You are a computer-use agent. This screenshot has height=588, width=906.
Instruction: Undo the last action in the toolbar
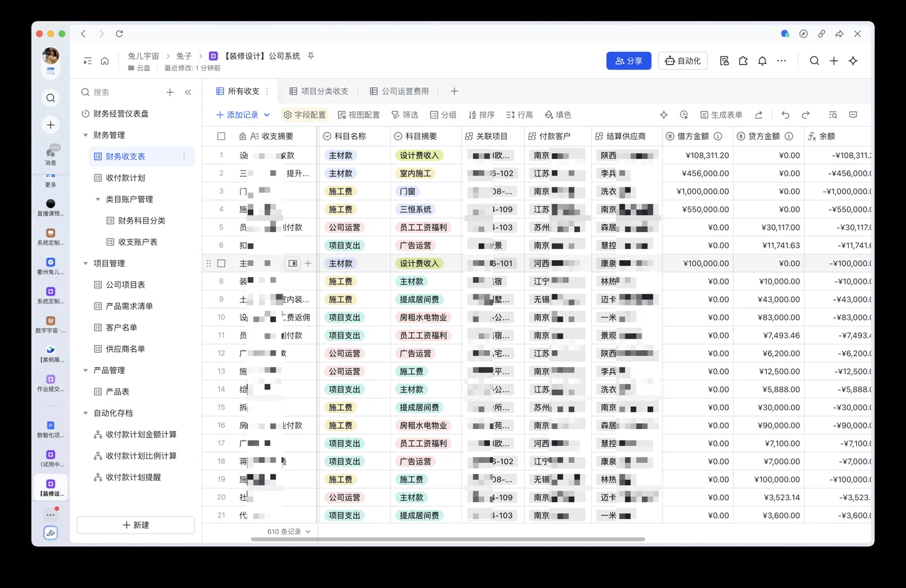[785, 115]
